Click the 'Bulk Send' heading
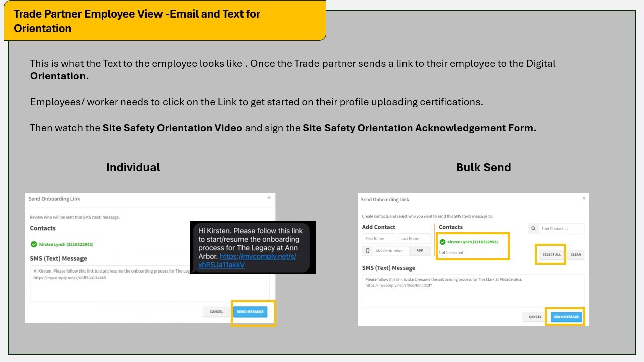The image size is (644, 362). pyautogui.click(x=484, y=167)
